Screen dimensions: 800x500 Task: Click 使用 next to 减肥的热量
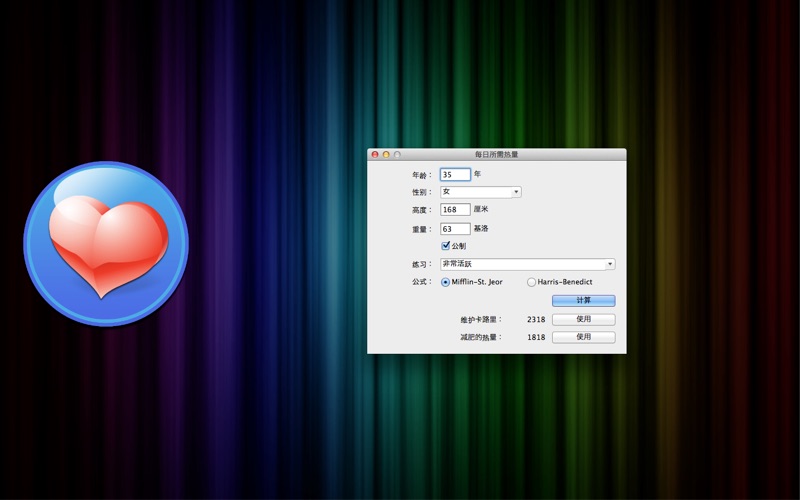[583, 337]
